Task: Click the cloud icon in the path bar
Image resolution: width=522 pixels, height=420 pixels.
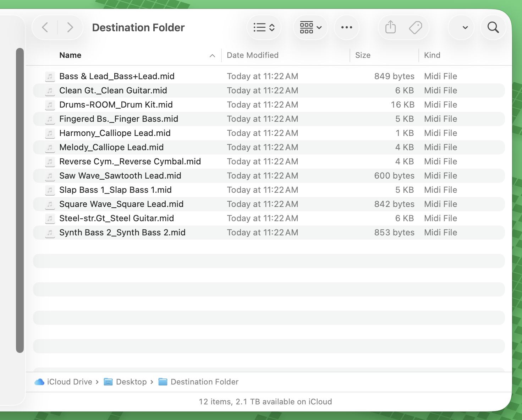Action: tap(39, 382)
